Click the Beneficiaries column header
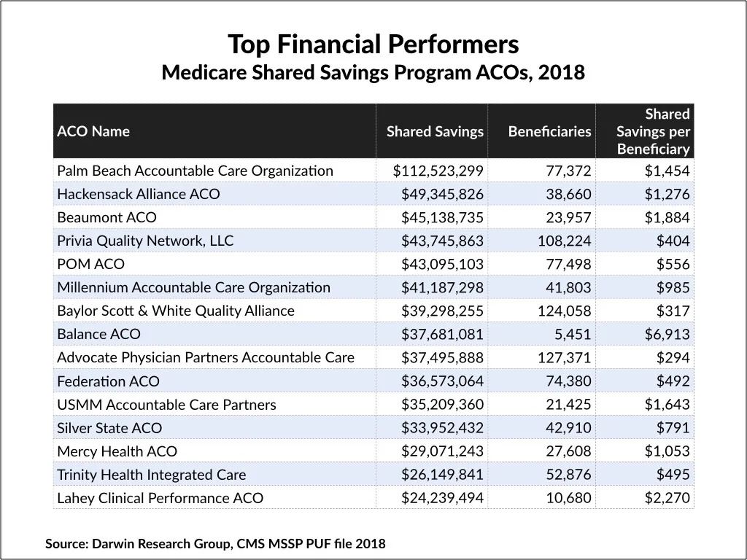Viewport: 747px width, 560px height. [x=550, y=131]
